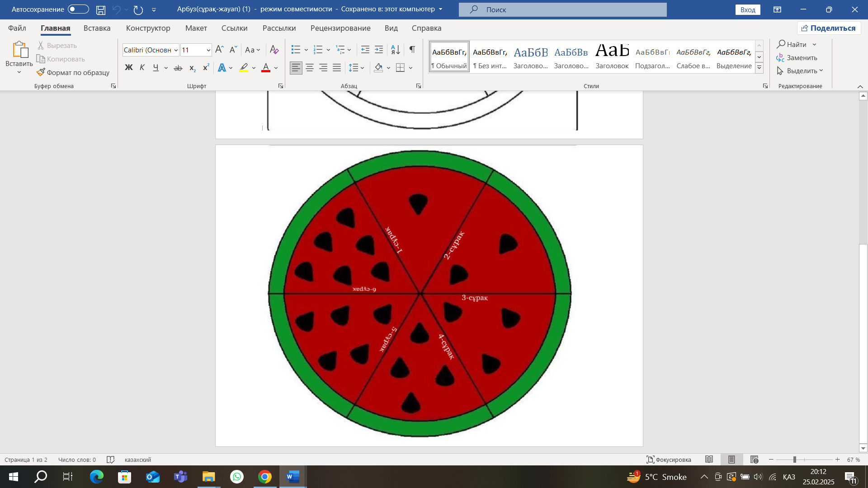Expand the styles gallery

(759, 68)
